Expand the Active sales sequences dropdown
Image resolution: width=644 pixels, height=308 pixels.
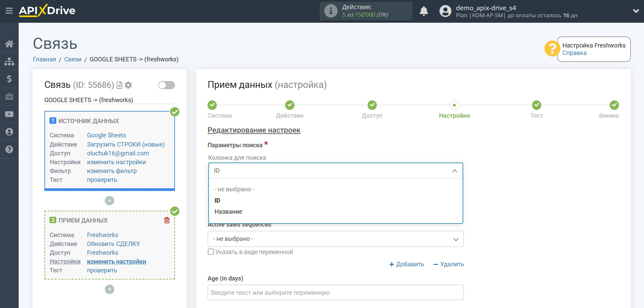click(x=335, y=239)
